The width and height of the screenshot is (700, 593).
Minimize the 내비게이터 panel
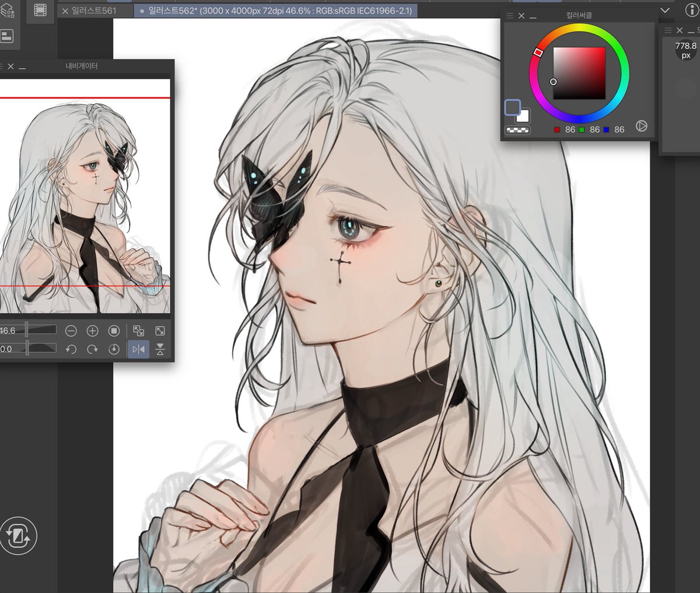tap(22, 68)
